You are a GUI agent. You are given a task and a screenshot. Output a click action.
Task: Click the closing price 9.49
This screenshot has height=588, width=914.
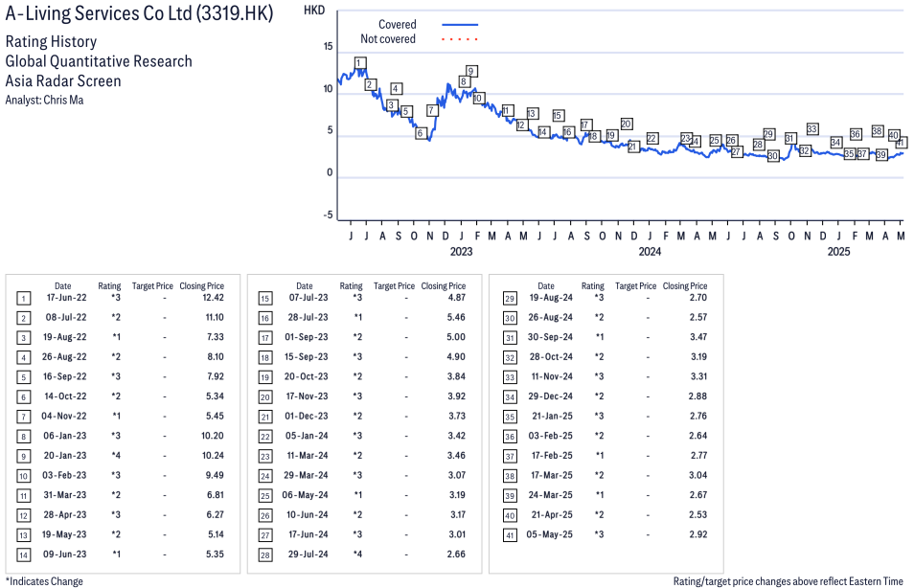(x=215, y=475)
